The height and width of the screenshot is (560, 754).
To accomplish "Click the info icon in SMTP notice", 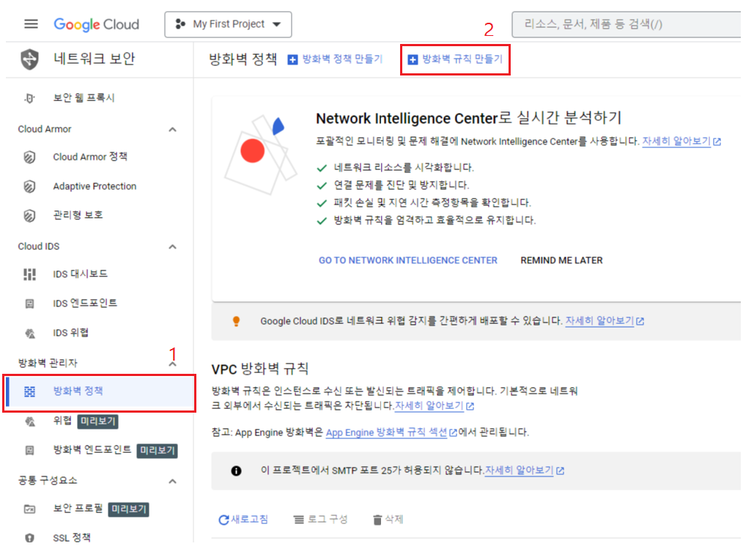I will click(x=236, y=471).
